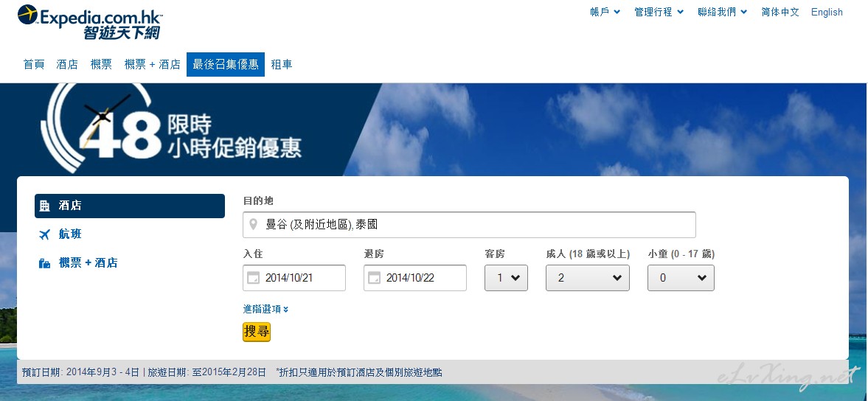
Task: Open the 客房 rooms dropdown
Action: [x=506, y=278]
